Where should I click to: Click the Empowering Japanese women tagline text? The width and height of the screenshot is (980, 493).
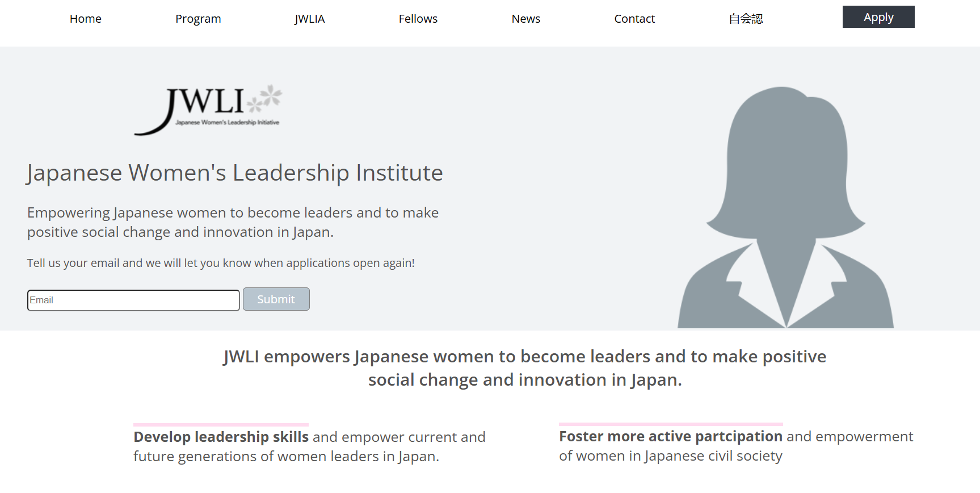(x=233, y=222)
